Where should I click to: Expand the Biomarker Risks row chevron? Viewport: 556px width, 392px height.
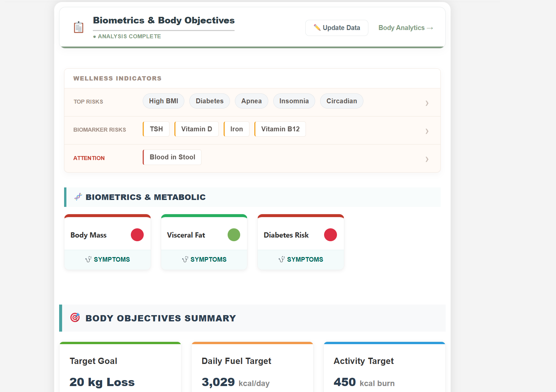(427, 131)
